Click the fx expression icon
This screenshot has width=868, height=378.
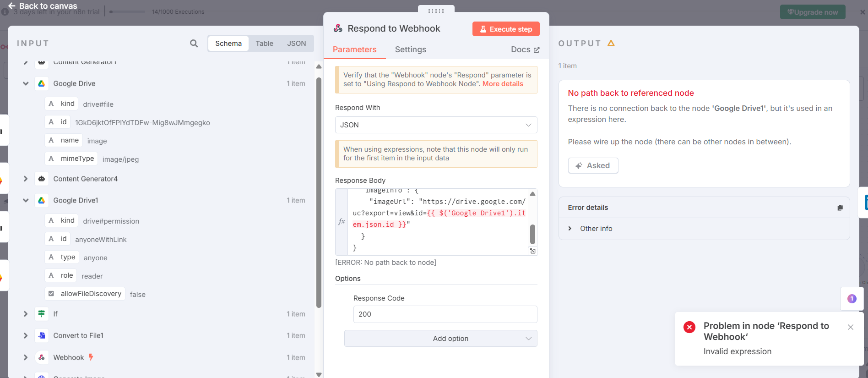pyautogui.click(x=342, y=221)
